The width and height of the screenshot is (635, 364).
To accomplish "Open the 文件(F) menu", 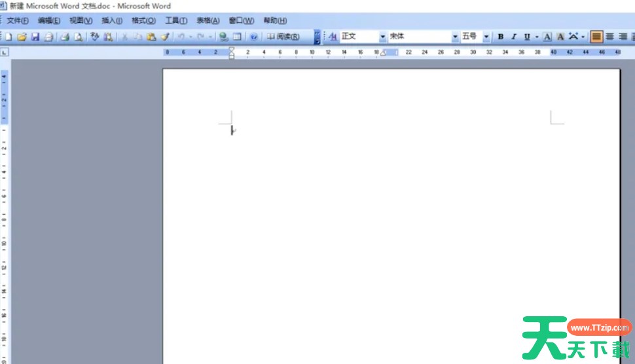I will [x=18, y=21].
